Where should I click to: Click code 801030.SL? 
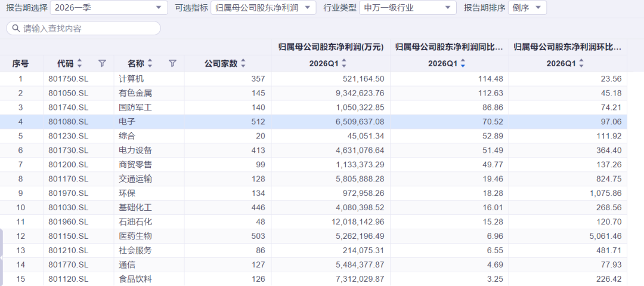[68, 207]
